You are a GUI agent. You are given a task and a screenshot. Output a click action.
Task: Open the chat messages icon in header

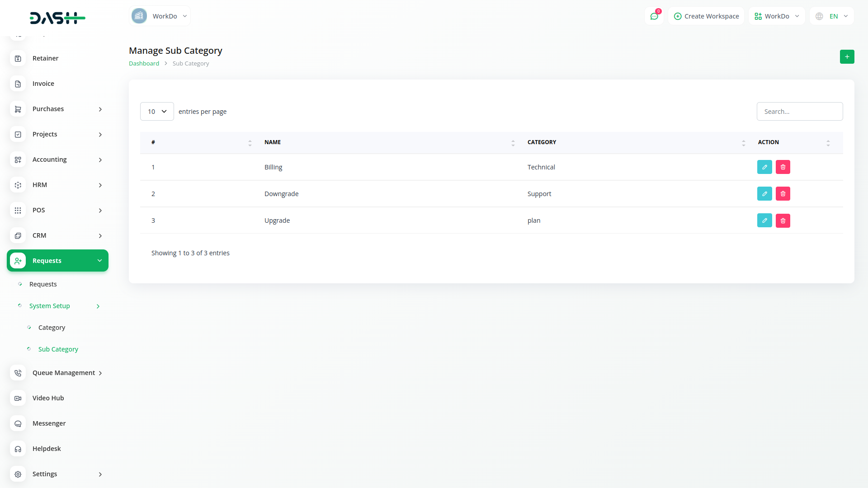654,16
